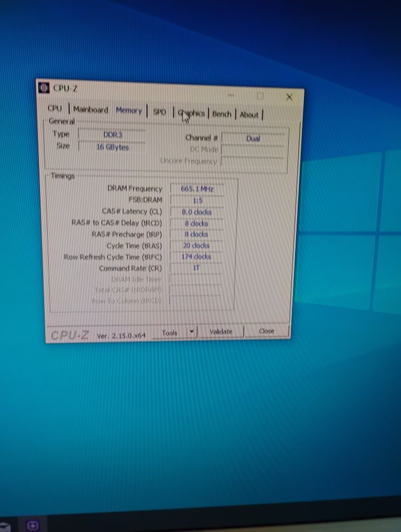Click the 665.1 MHz DRAM frequency value
Image resolution: width=401 pixels, height=532 pixels.
[197, 189]
